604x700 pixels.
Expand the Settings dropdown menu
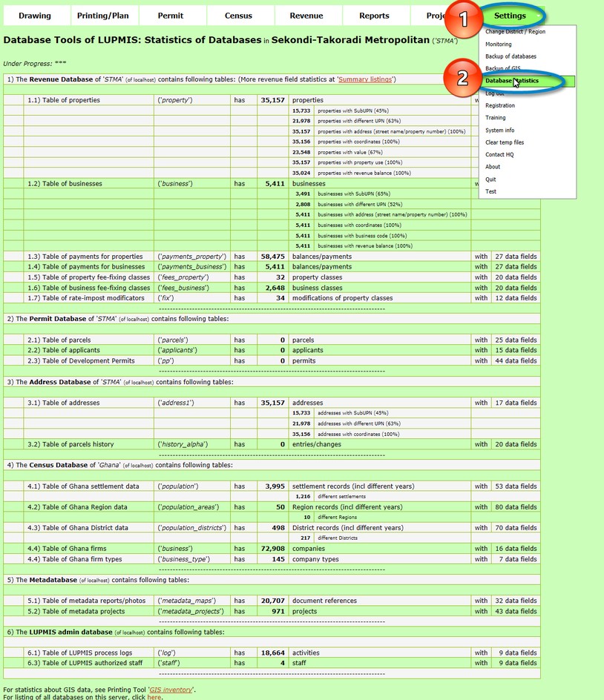click(x=512, y=16)
